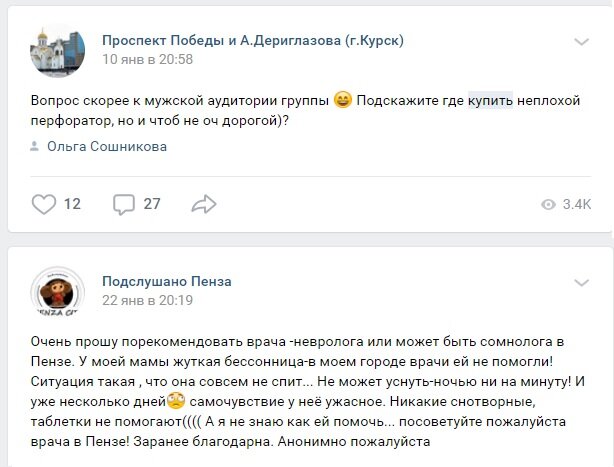Image resolution: width=614 pixels, height=467 pixels.
Task: Click the 3.4K views counter
Action: (578, 205)
